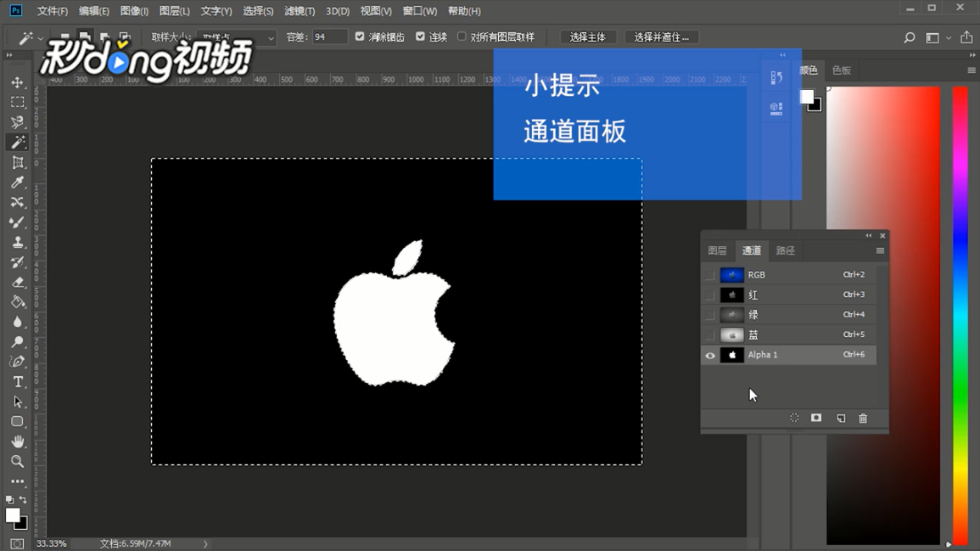This screenshot has height=551, width=980.
Task: Click Intersect with selection mode icon
Action: coord(125,37)
